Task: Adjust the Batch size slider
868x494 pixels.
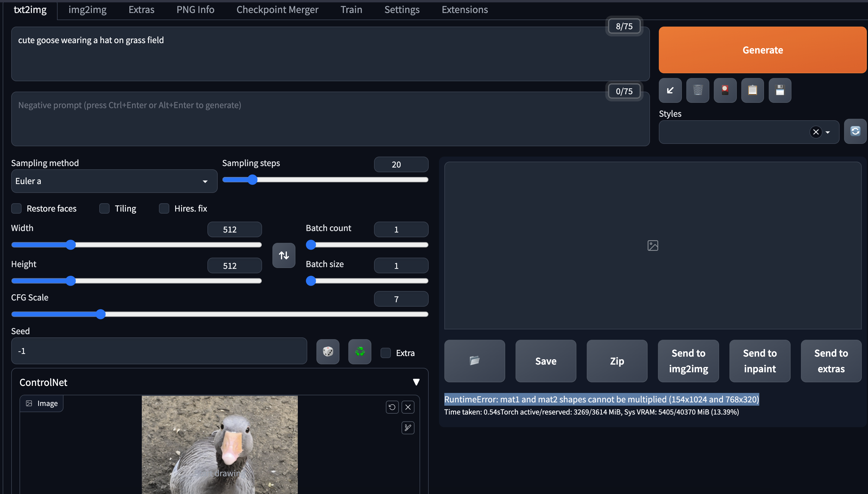Action: tap(367, 281)
